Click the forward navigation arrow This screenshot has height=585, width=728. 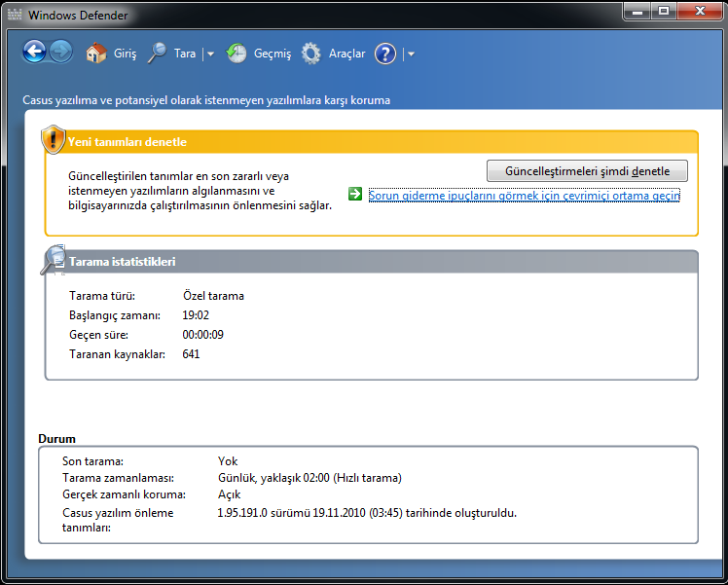pos(61,52)
